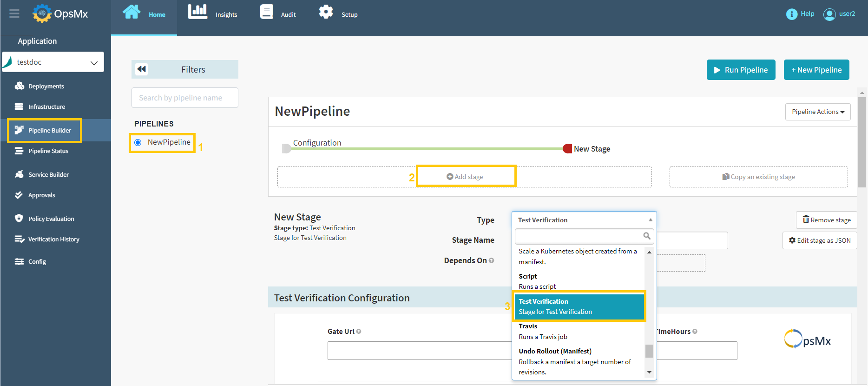
Task: Collapse the Filters panel with the rewind icon
Action: (142, 69)
